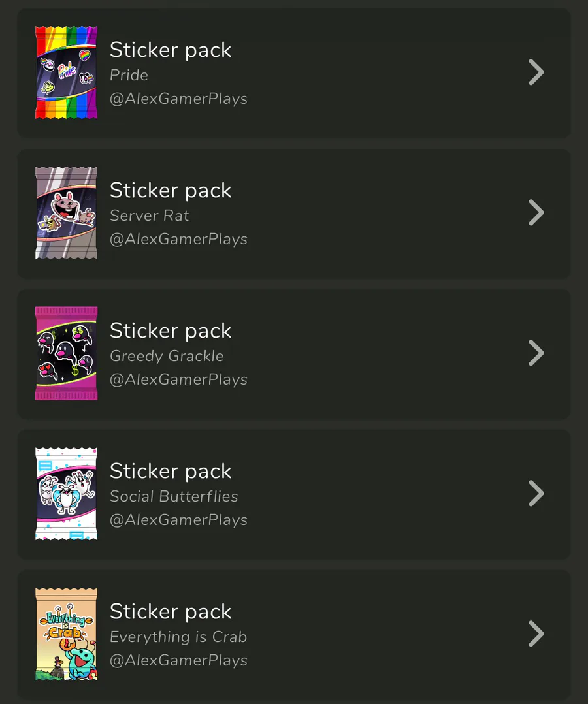588x704 pixels.
Task: Select the Server Rat subtitle text
Action: [x=149, y=216]
